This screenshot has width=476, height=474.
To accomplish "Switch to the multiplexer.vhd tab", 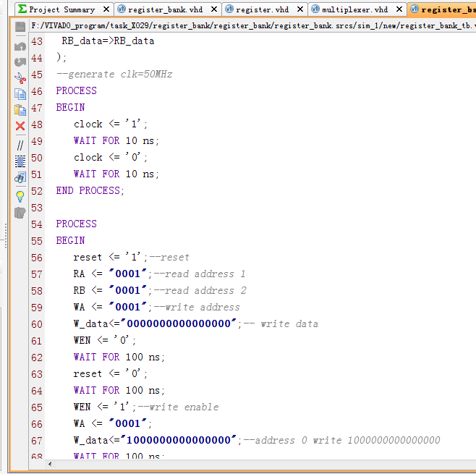I will pyautogui.click(x=355, y=9).
